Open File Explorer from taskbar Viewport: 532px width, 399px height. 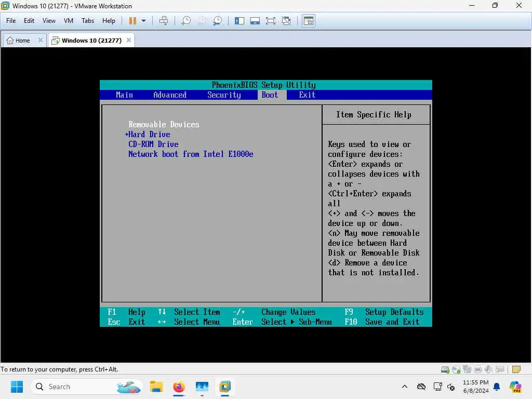pyautogui.click(x=156, y=387)
